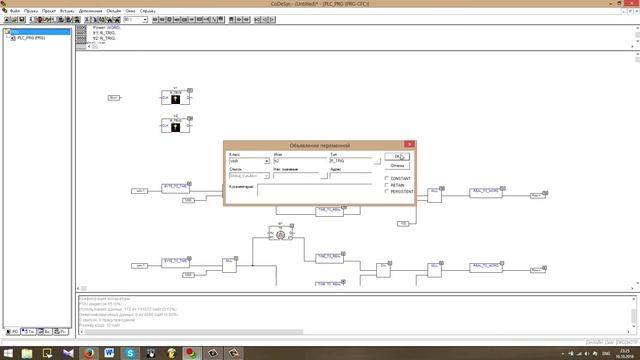Enable the RETAIN checkbox

pyautogui.click(x=387, y=185)
